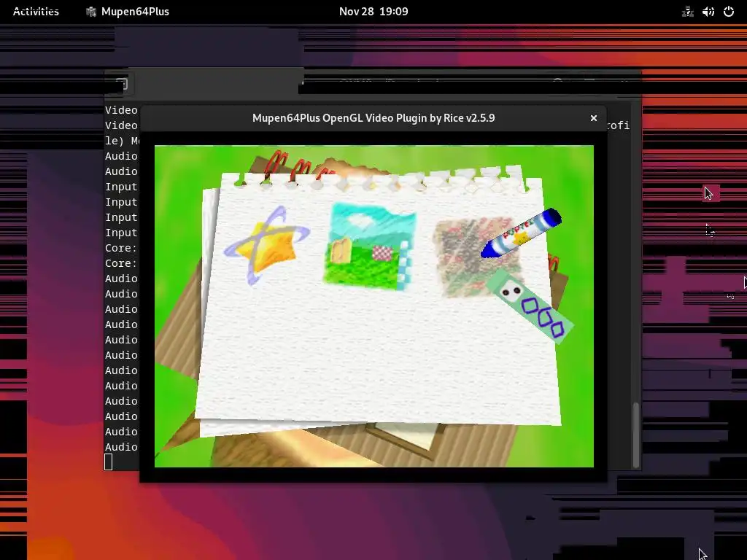Click the Mupen64Plus OpenGL Video Plugin title
This screenshot has height=560, width=747.
point(373,118)
